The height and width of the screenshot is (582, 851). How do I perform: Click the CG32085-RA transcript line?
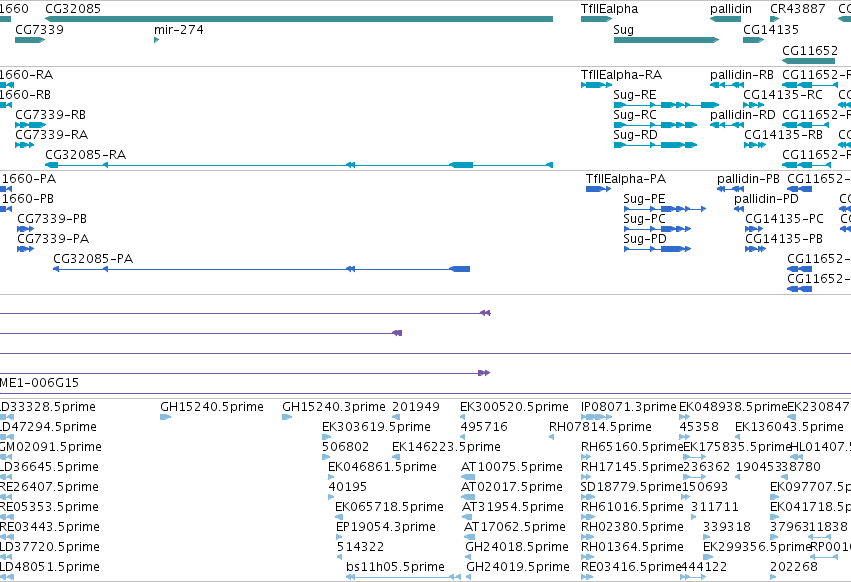pos(299,165)
